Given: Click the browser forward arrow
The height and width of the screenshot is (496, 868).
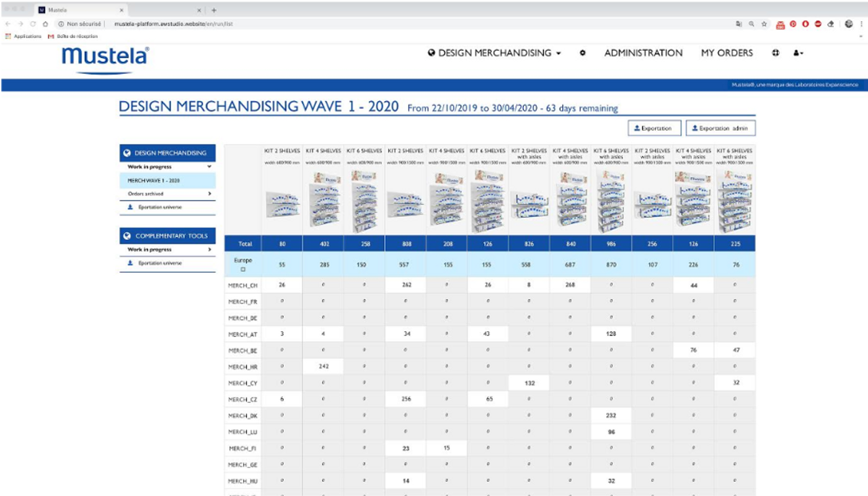Looking at the screenshot, I should 20,24.
